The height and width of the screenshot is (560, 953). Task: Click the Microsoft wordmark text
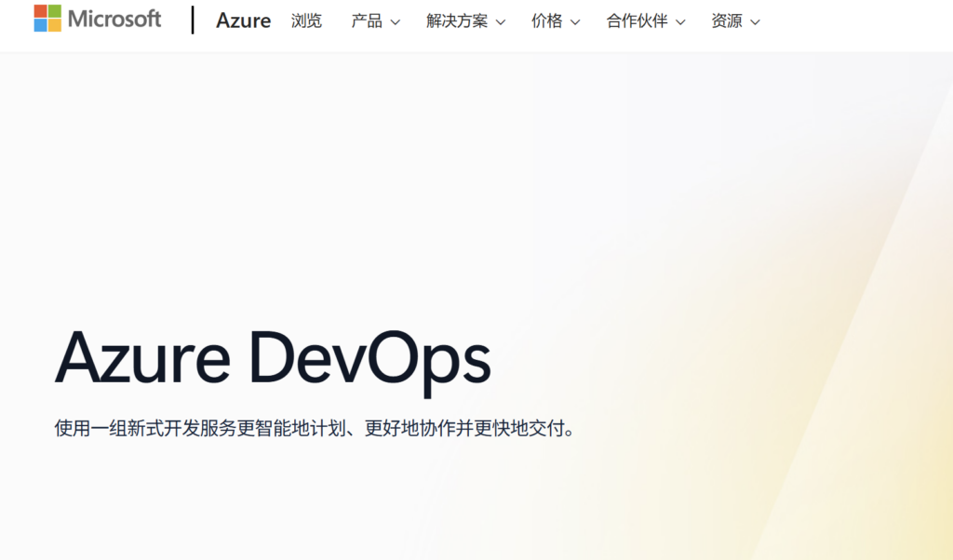coord(114,20)
